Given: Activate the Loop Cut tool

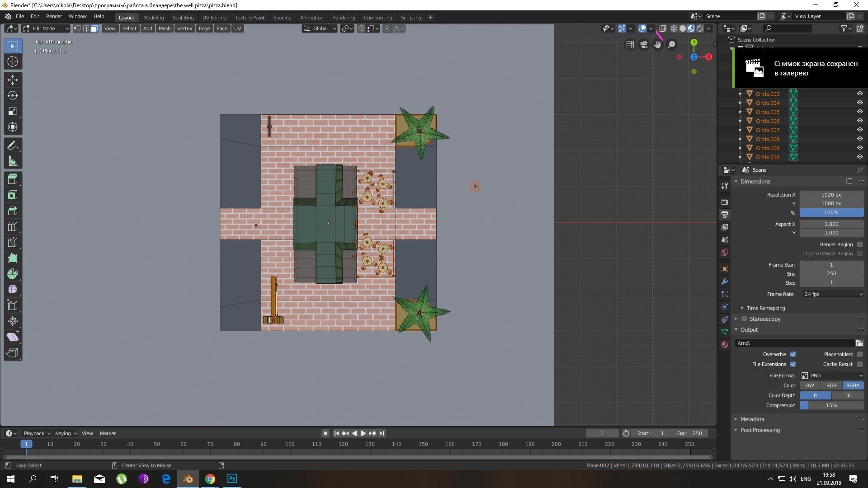Looking at the screenshot, I should point(13,226).
